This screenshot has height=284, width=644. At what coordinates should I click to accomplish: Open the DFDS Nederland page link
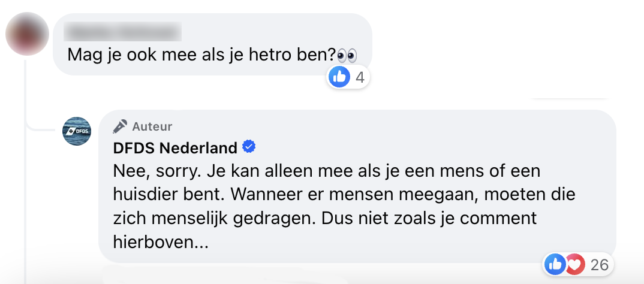(176, 147)
